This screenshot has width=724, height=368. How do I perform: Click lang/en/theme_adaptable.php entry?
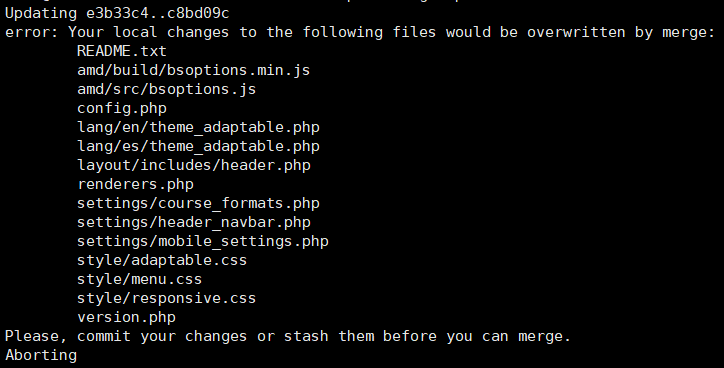pos(198,127)
